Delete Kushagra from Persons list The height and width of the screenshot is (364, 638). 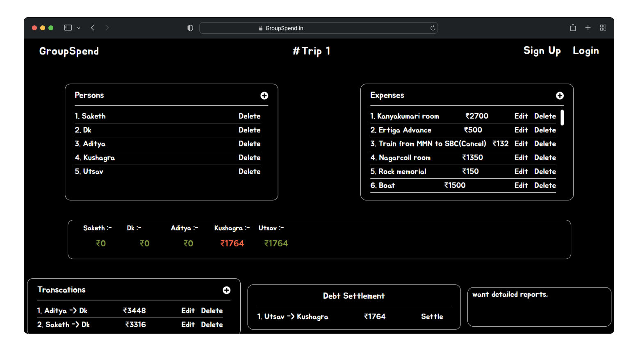click(249, 158)
